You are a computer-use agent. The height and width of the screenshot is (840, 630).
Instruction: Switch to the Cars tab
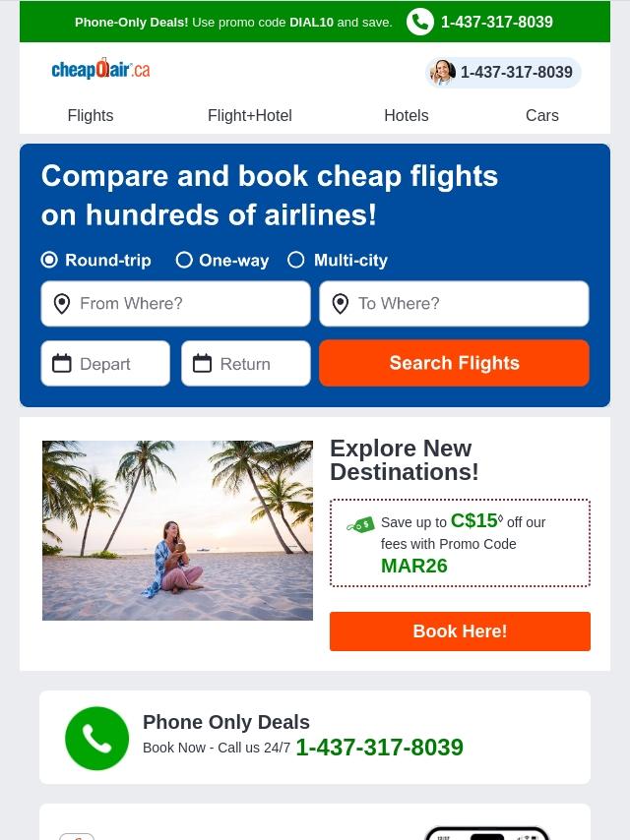542,116
